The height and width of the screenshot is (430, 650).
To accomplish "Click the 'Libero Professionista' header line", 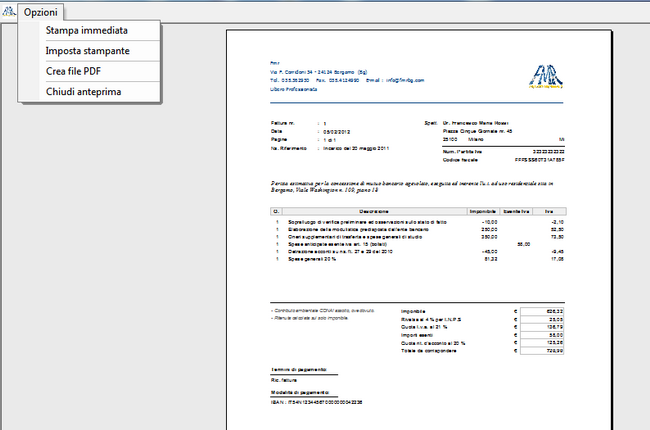I will [x=293, y=89].
